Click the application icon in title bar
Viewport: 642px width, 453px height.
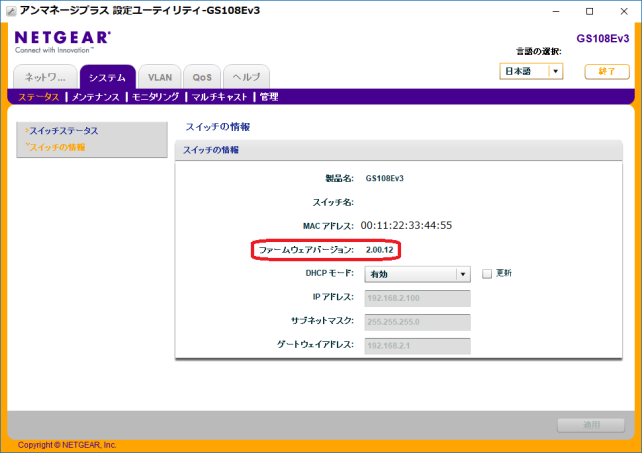point(11,11)
